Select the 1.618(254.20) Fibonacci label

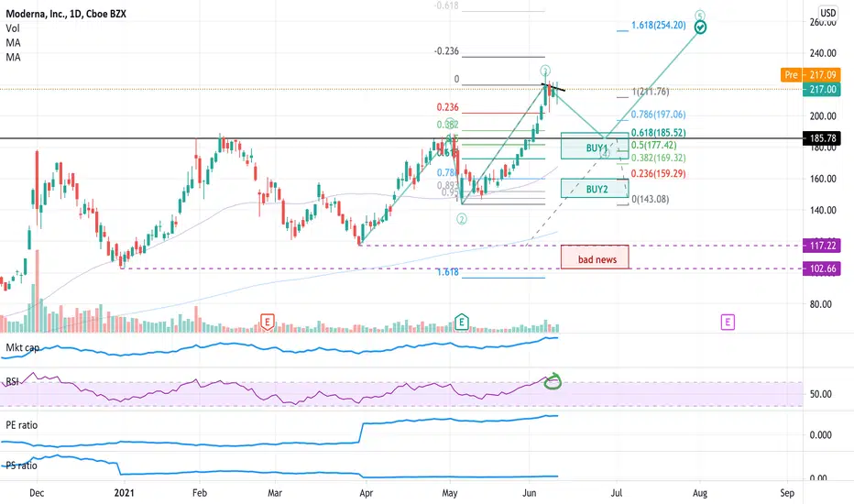[x=659, y=25]
